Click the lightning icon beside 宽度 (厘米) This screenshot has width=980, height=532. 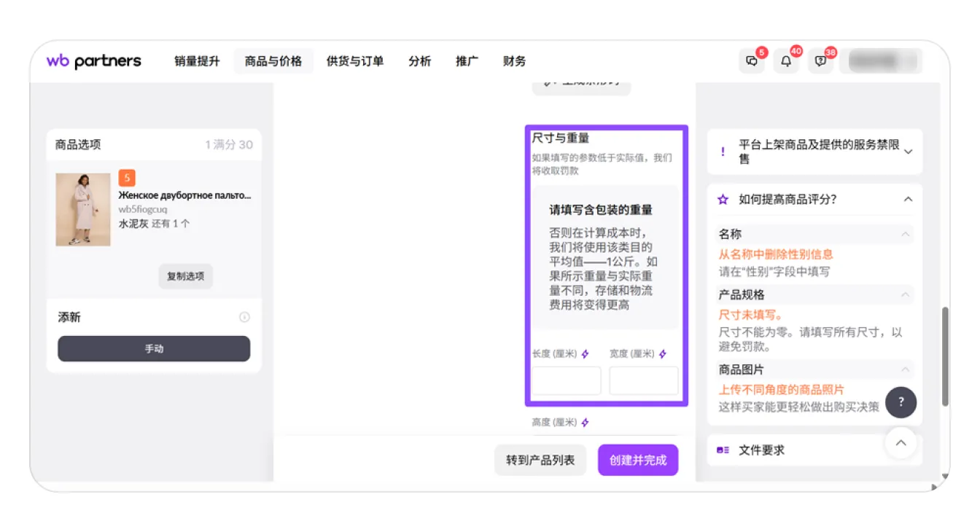pyautogui.click(x=663, y=354)
